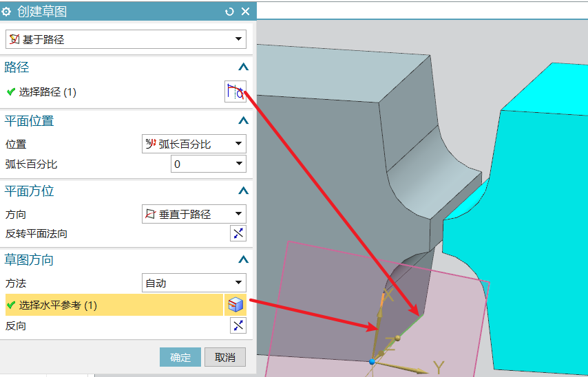Click the face selection cube icon
588x377 pixels.
pos(235,305)
